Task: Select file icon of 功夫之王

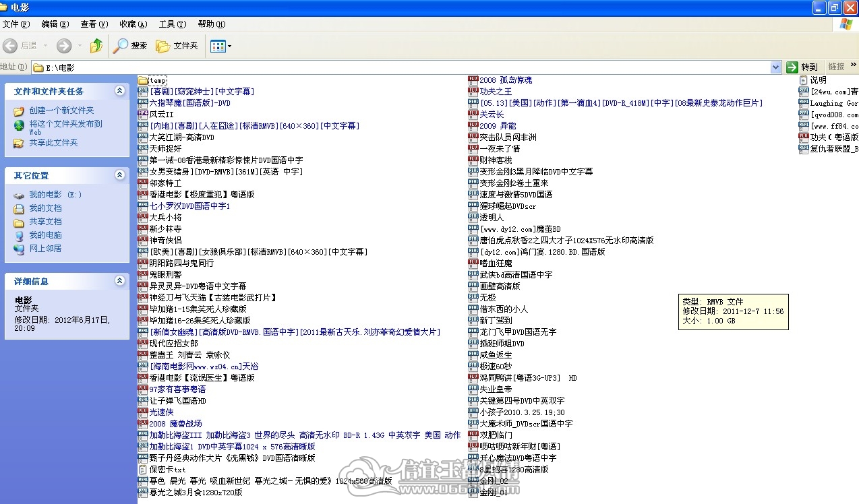Action: coord(473,92)
